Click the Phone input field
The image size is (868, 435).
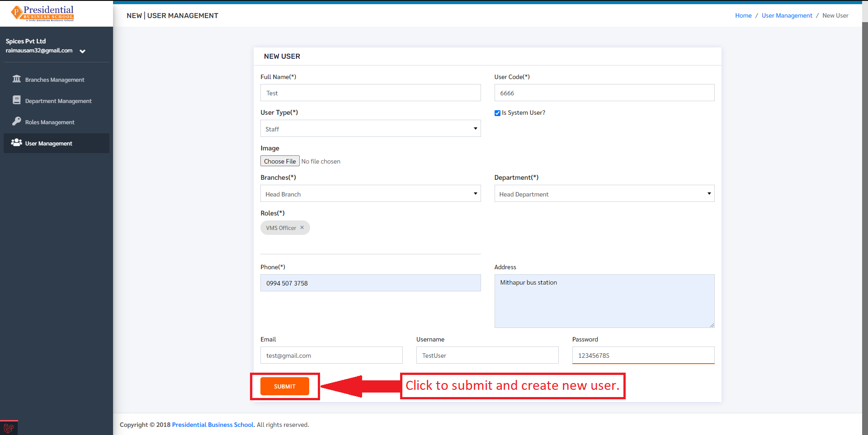tap(370, 283)
